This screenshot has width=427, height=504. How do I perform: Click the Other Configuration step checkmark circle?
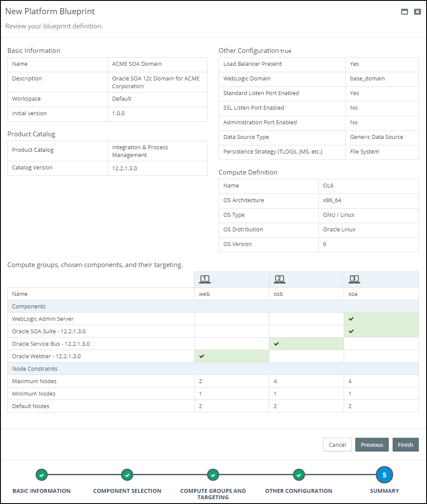point(299,475)
